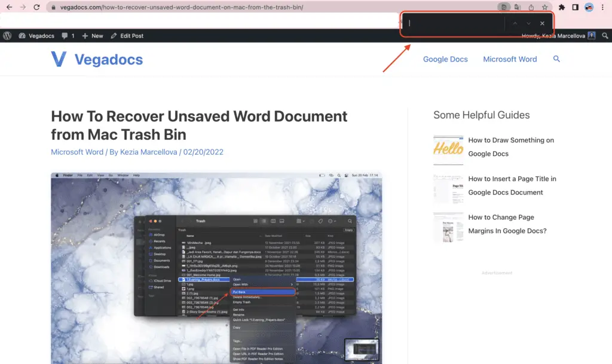Reload the page with the refresh icon
The image size is (612, 364).
tap(36, 7)
